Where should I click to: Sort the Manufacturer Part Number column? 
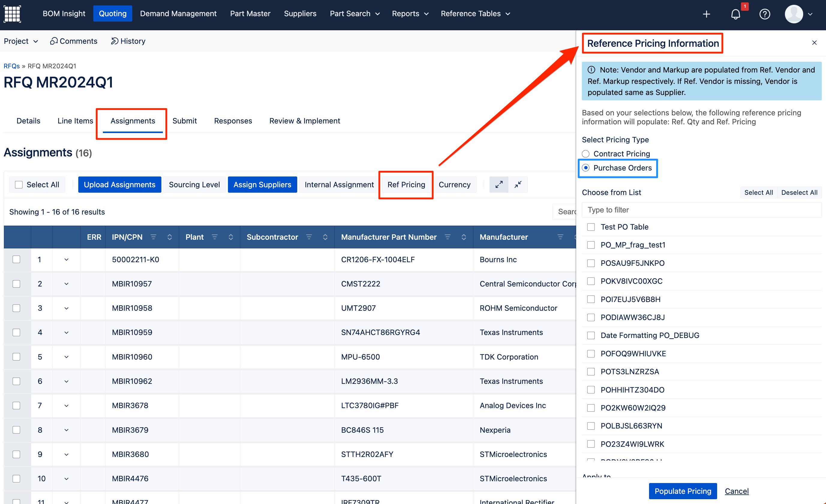coord(464,237)
